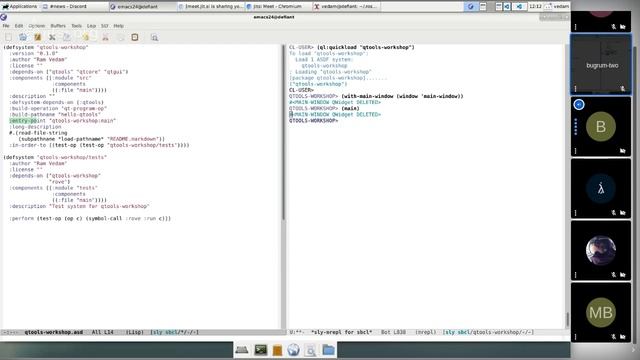Click the red Cut toolbar icon
640x360 pixels.
click(x=105, y=37)
